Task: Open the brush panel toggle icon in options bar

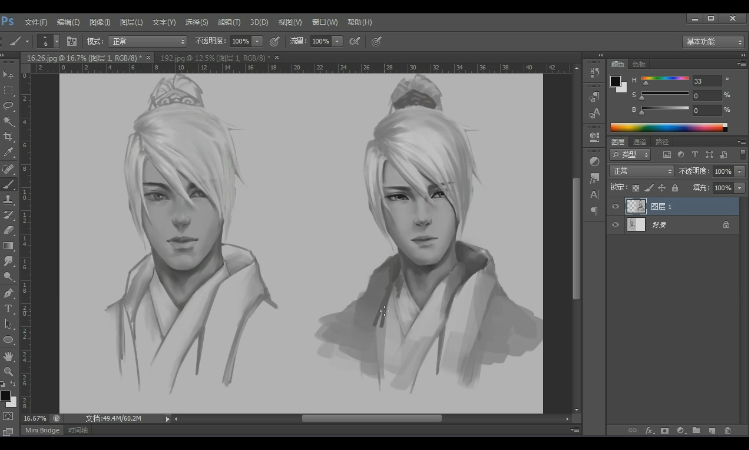Action: (x=72, y=41)
